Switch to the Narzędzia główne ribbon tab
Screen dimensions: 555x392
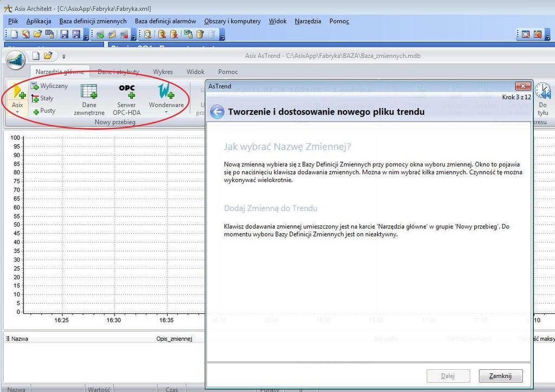(60, 72)
